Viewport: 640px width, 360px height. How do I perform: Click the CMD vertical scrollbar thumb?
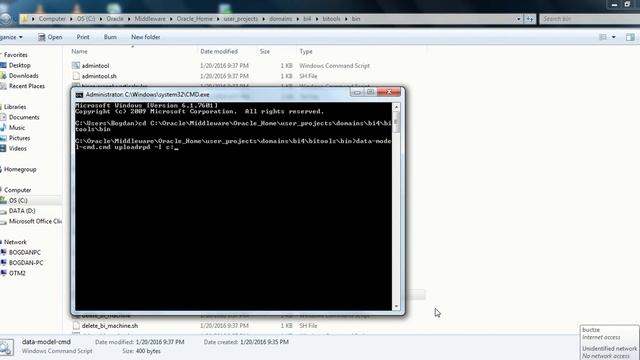396,122
